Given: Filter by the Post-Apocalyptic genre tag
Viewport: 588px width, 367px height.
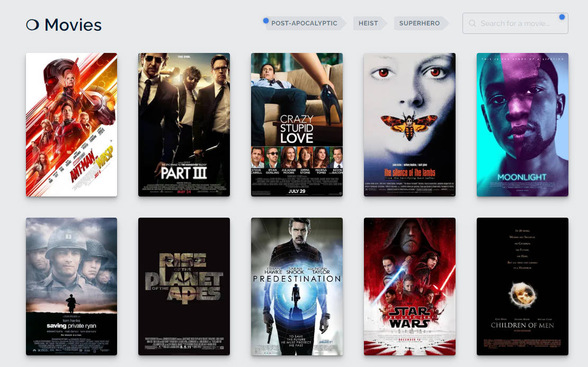Looking at the screenshot, I should point(304,23).
